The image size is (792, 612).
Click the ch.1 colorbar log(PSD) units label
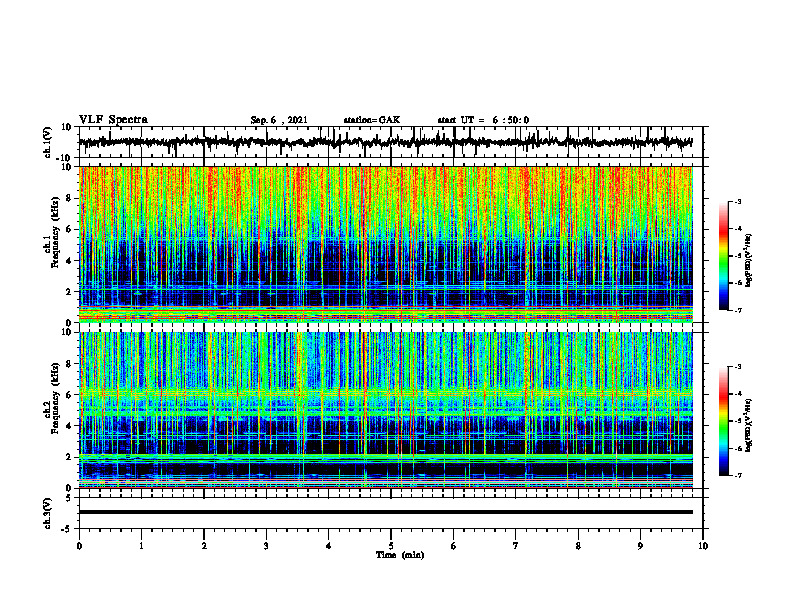pos(749,261)
